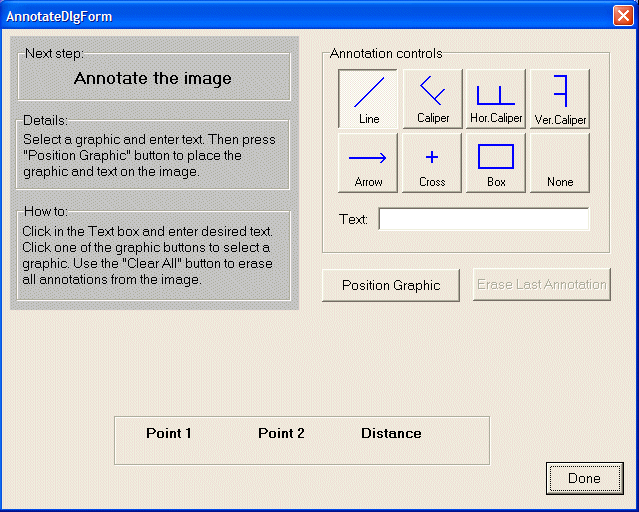Activate the Ver.Caliper tool
This screenshot has width=639, height=512.
560,98
